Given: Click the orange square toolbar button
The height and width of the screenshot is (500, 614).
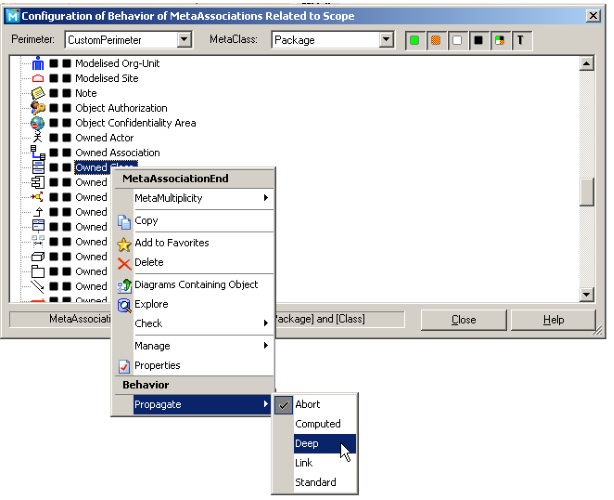Looking at the screenshot, I should (x=436, y=40).
